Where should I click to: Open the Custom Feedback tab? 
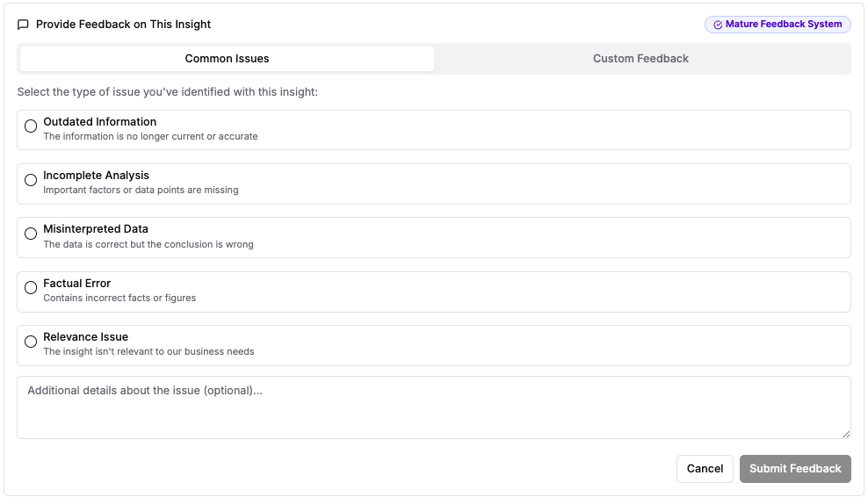tap(640, 59)
